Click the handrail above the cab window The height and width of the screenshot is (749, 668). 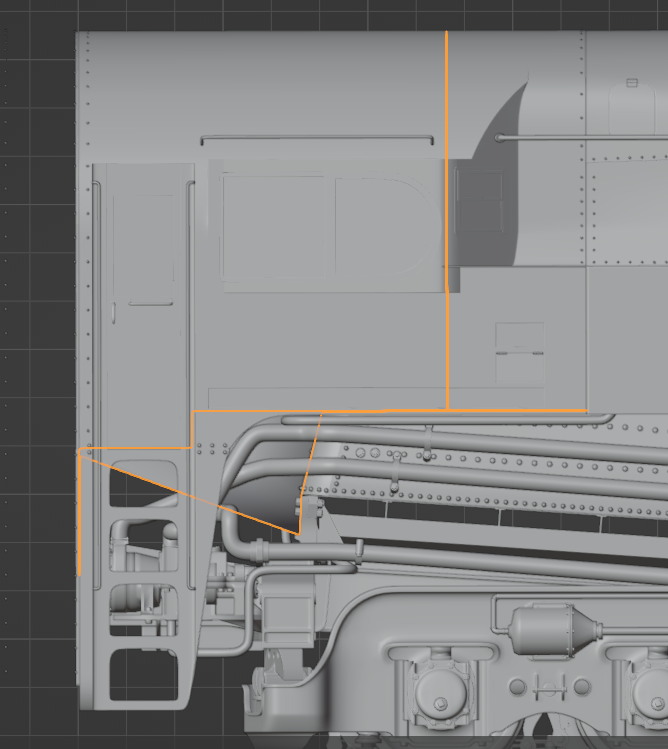(317, 139)
